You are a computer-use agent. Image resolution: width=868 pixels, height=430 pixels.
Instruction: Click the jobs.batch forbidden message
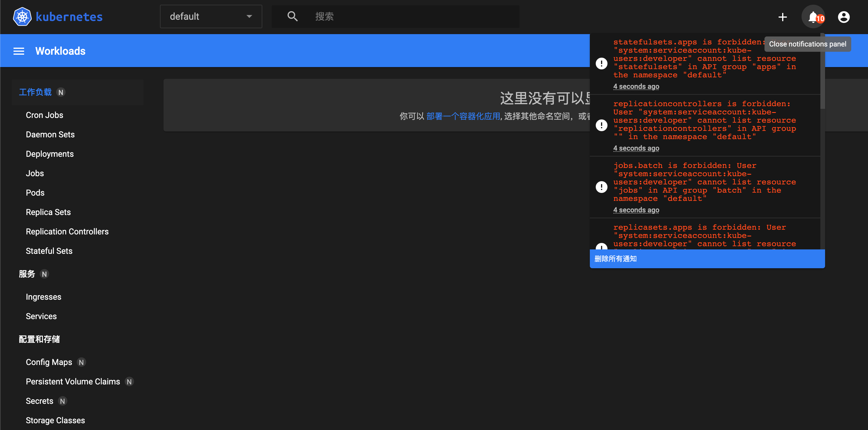(704, 182)
